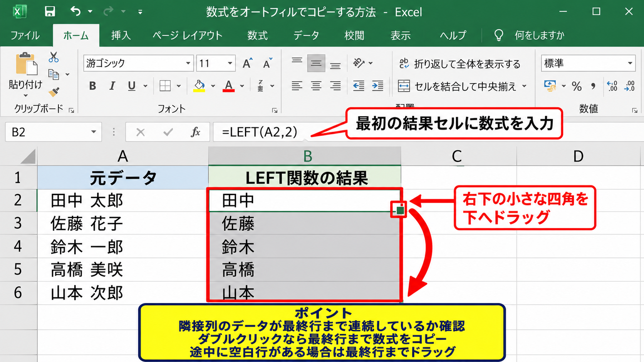Open the 標準 number format dropdown

[x=630, y=63]
